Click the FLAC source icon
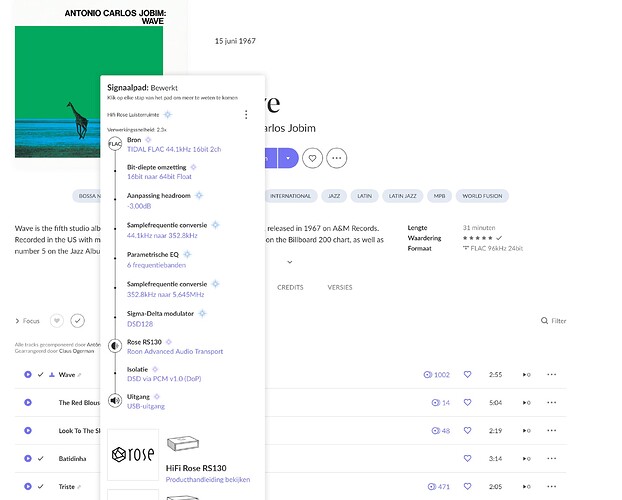This screenshot has width=622, height=500. click(115, 144)
